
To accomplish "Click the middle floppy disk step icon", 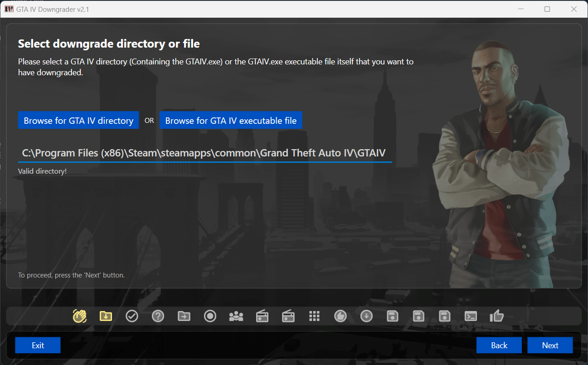I will coord(419,316).
